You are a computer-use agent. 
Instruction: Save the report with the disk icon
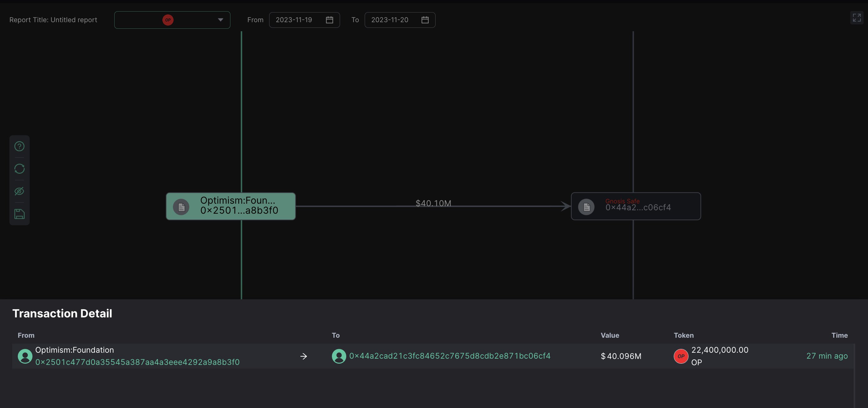[x=19, y=214]
